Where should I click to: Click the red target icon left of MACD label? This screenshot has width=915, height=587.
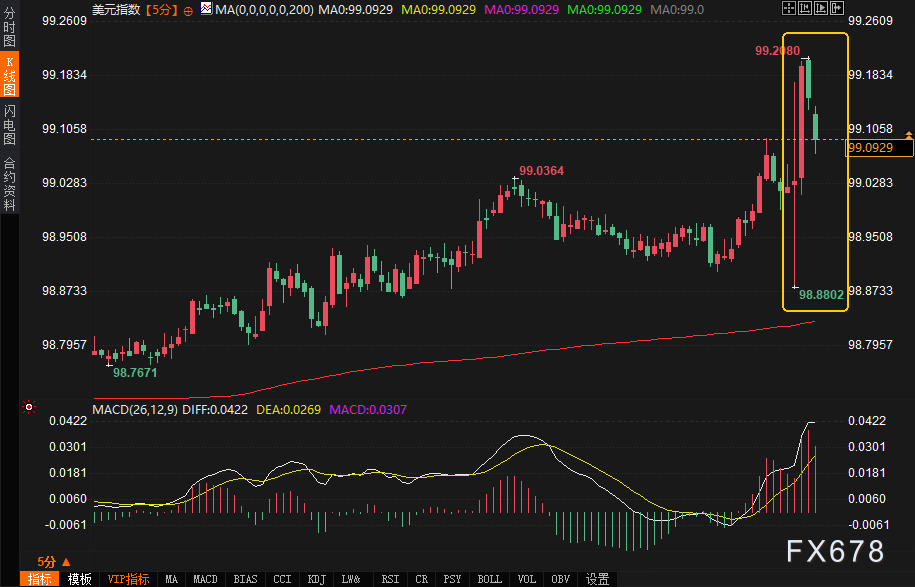(29, 408)
